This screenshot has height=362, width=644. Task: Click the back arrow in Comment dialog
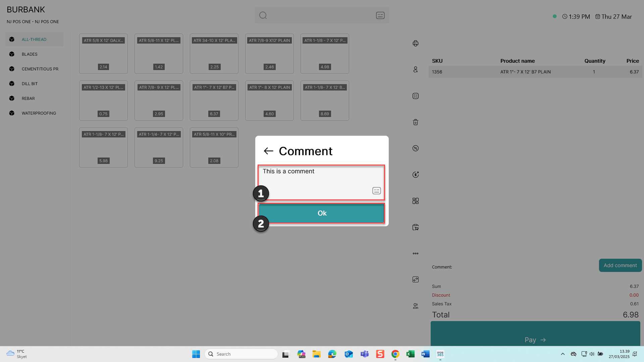coord(268,151)
